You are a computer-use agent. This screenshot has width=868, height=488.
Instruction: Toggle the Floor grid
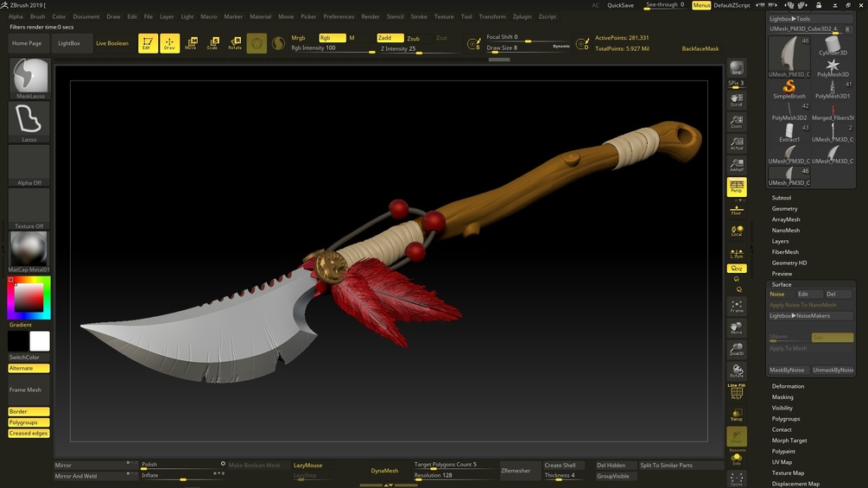(x=736, y=211)
